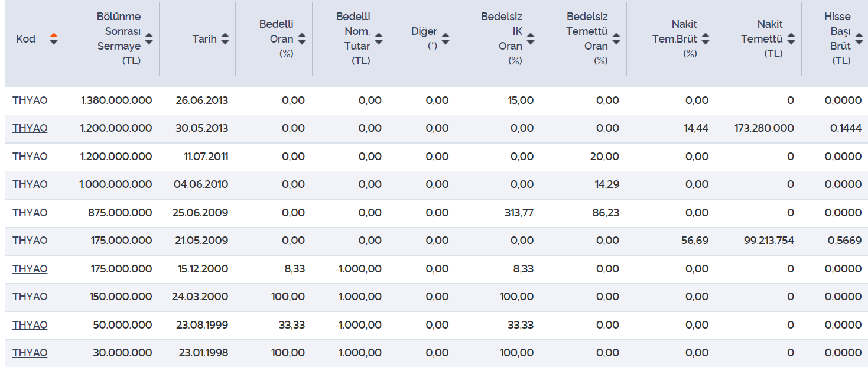Click the date cell 23.01.1998
Image resolution: width=868 pixels, height=367 pixels.
pyautogui.click(x=203, y=353)
